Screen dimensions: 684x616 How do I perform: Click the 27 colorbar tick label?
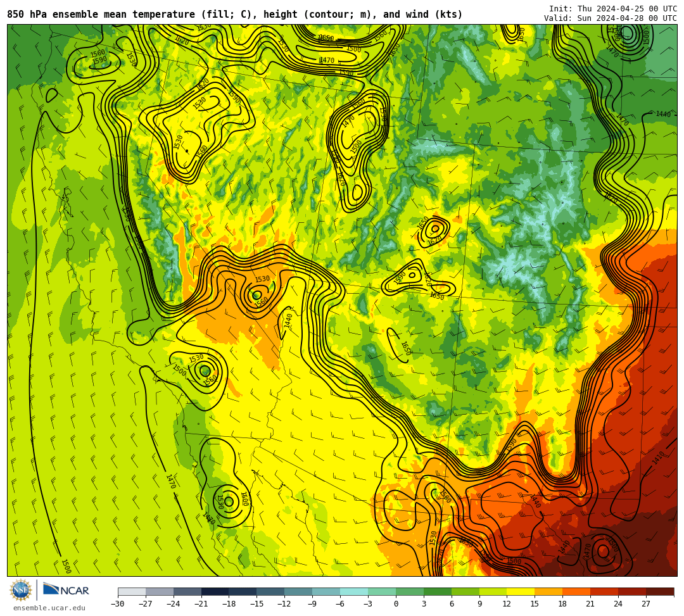647,604
